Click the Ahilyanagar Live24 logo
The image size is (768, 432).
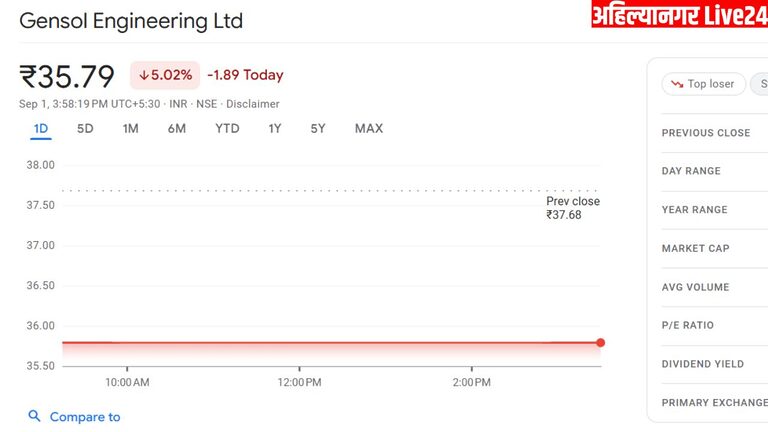pyautogui.click(x=679, y=15)
